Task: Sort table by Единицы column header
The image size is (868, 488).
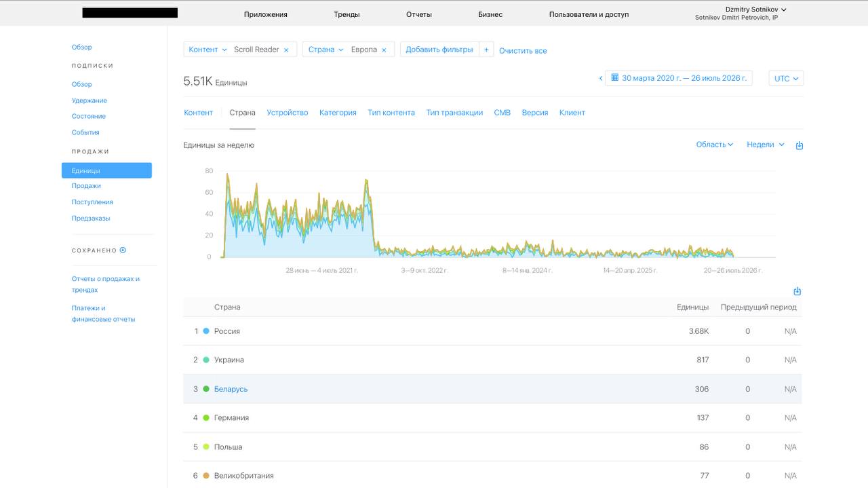Action: point(692,307)
